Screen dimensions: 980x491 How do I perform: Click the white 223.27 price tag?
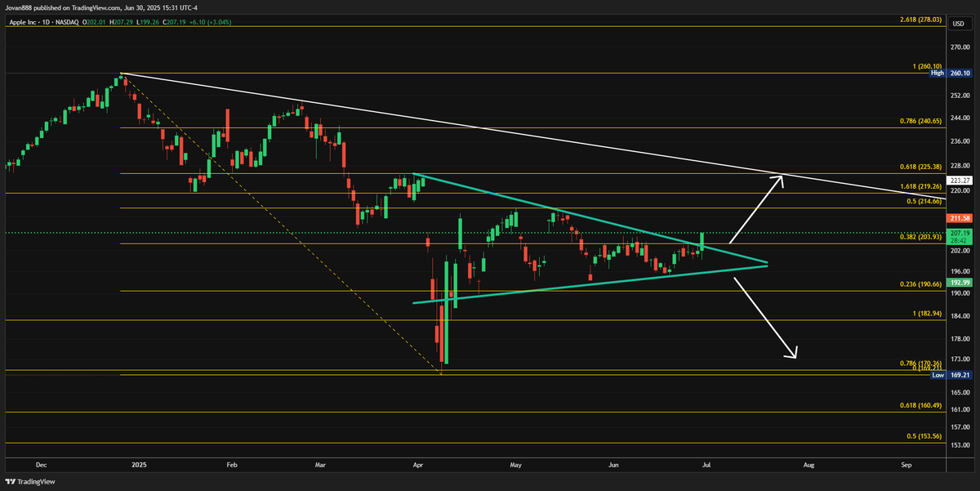(x=958, y=180)
